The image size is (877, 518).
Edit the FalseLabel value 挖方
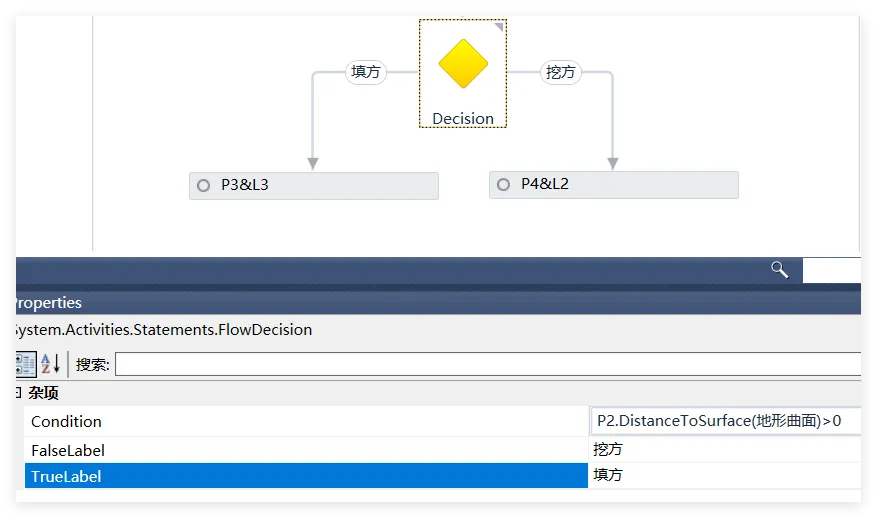click(x=720, y=450)
